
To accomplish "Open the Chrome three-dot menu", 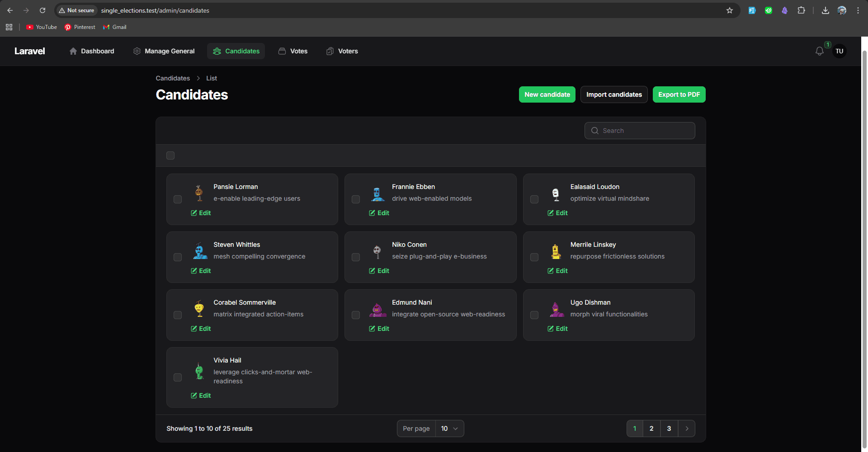I will (858, 10).
